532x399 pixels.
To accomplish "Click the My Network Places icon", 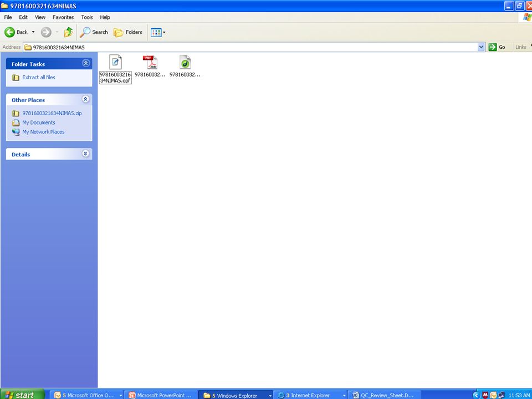I will point(16,132).
